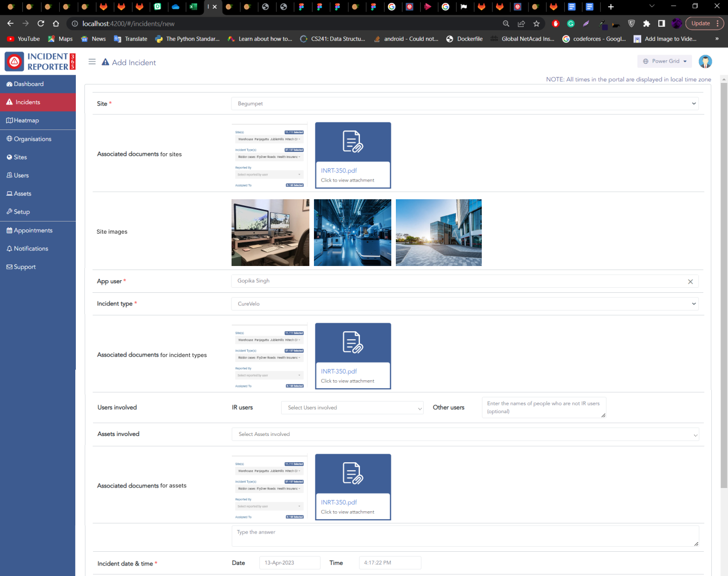Expand the Incident type CureVelo dropdown

coord(465,304)
